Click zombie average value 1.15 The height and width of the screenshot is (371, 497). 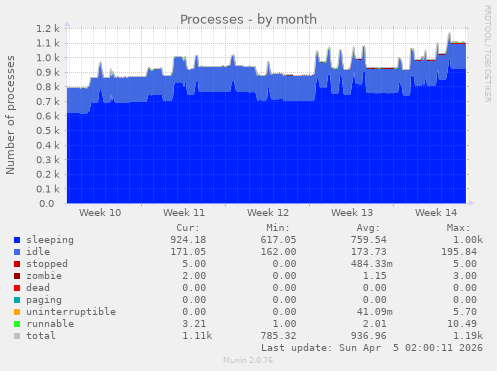pyautogui.click(x=374, y=276)
